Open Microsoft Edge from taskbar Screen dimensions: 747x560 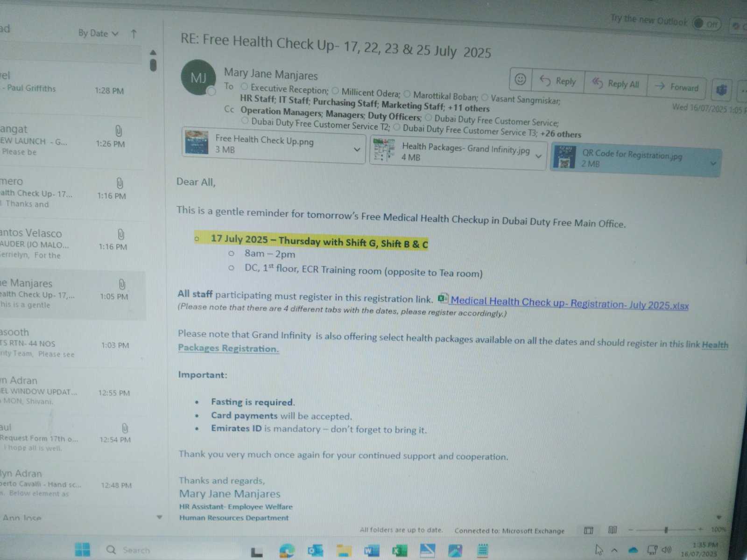pyautogui.click(x=287, y=551)
